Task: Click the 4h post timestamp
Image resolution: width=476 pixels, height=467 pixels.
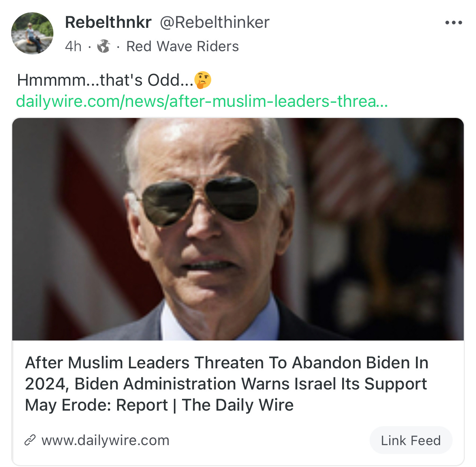Action: click(73, 46)
